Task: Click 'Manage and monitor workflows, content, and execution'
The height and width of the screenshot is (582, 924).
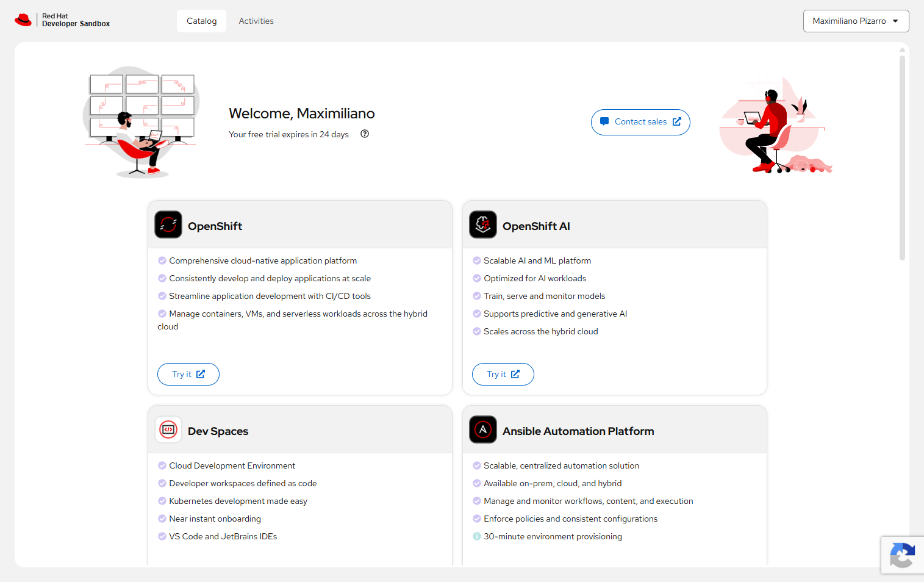Action: click(588, 501)
